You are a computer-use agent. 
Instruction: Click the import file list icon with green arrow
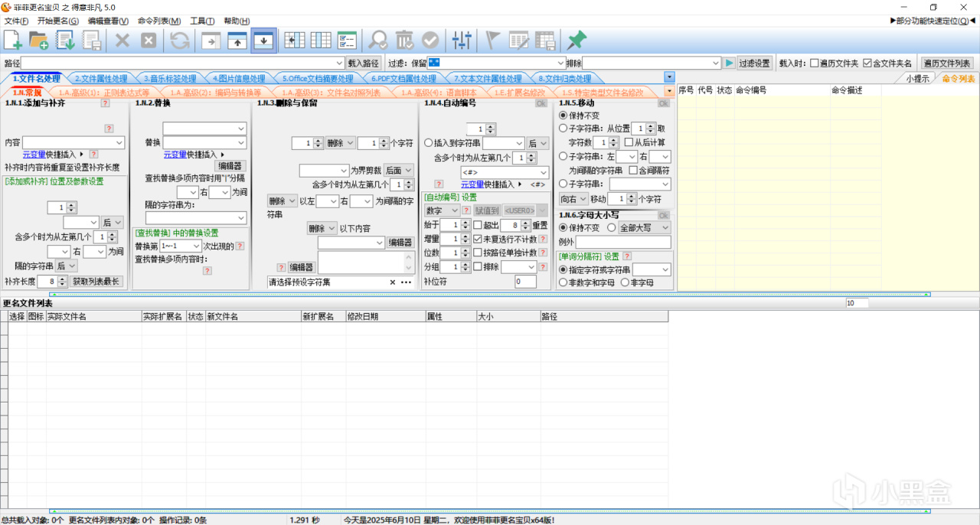click(66, 40)
